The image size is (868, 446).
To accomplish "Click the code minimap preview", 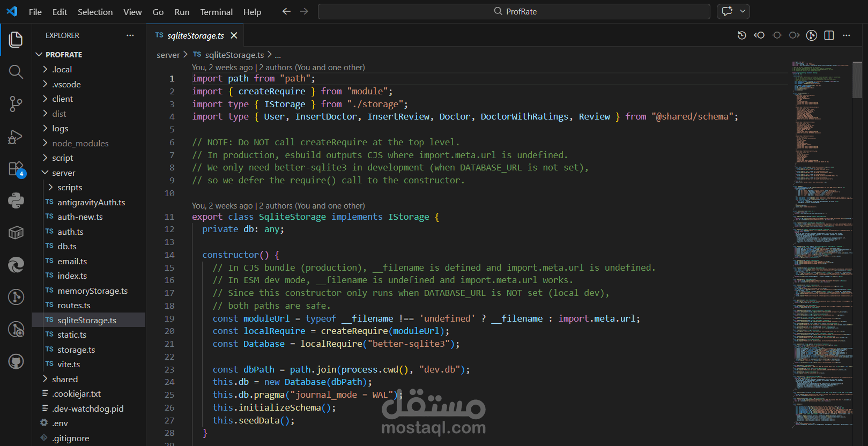I will pyautogui.click(x=822, y=244).
